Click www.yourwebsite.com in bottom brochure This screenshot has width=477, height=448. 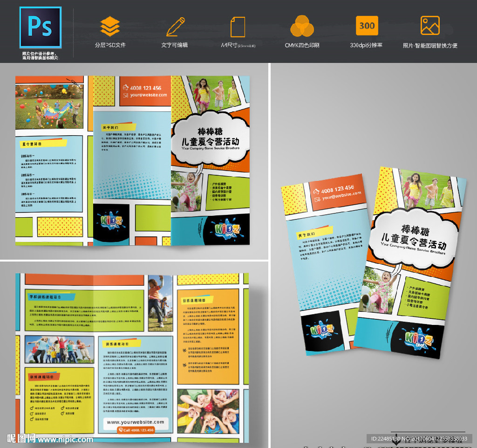coord(136,422)
